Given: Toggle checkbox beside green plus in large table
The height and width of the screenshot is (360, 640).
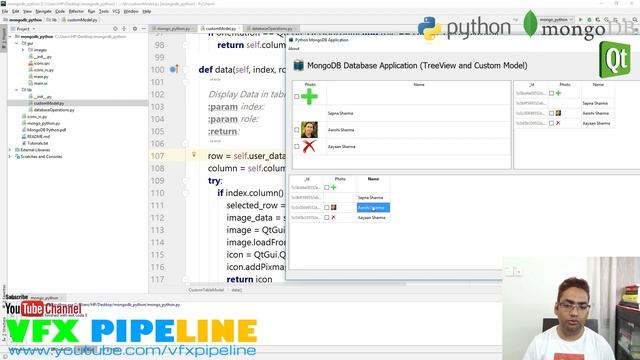Looking at the screenshot, I should 297,97.
